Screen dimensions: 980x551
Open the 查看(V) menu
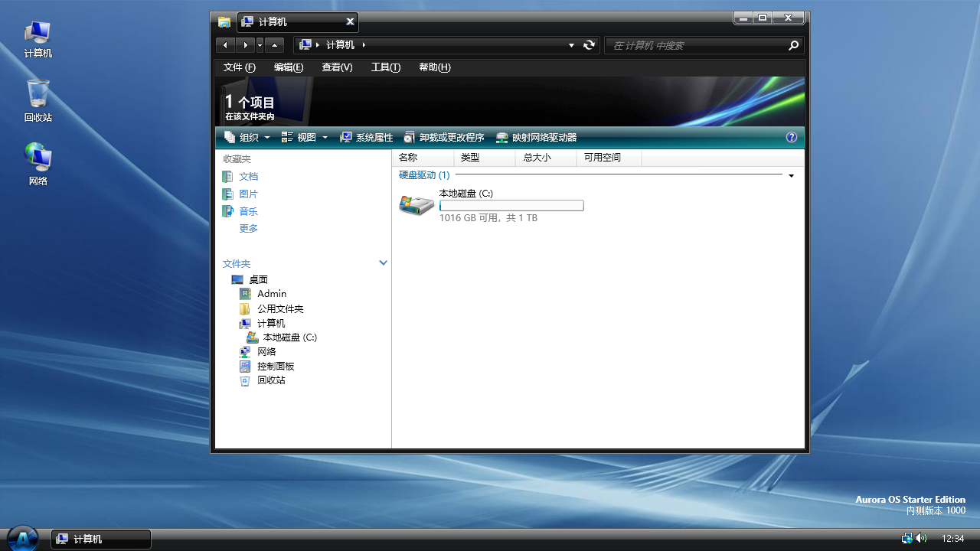337,67
